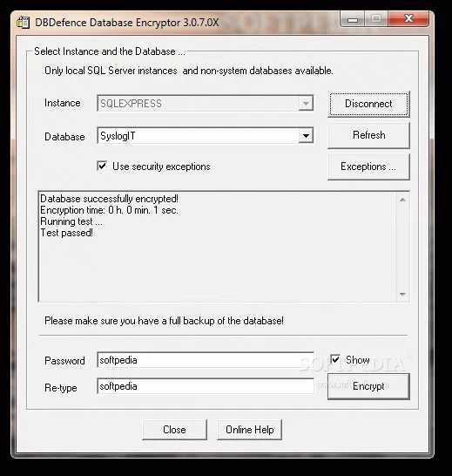Screen dimensions: 452x476
Task: Open Online Help
Action: [249, 430]
